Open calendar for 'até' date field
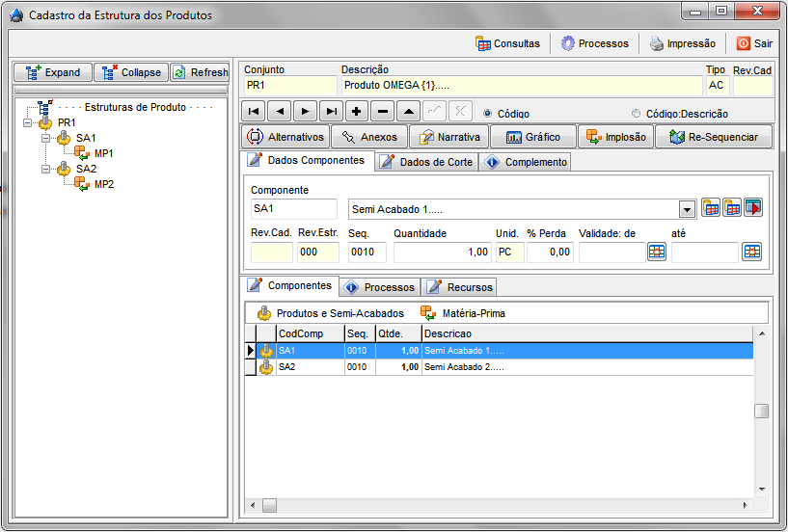Image resolution: width=788 pixels, height=532 pixels. tap(751, 253)
